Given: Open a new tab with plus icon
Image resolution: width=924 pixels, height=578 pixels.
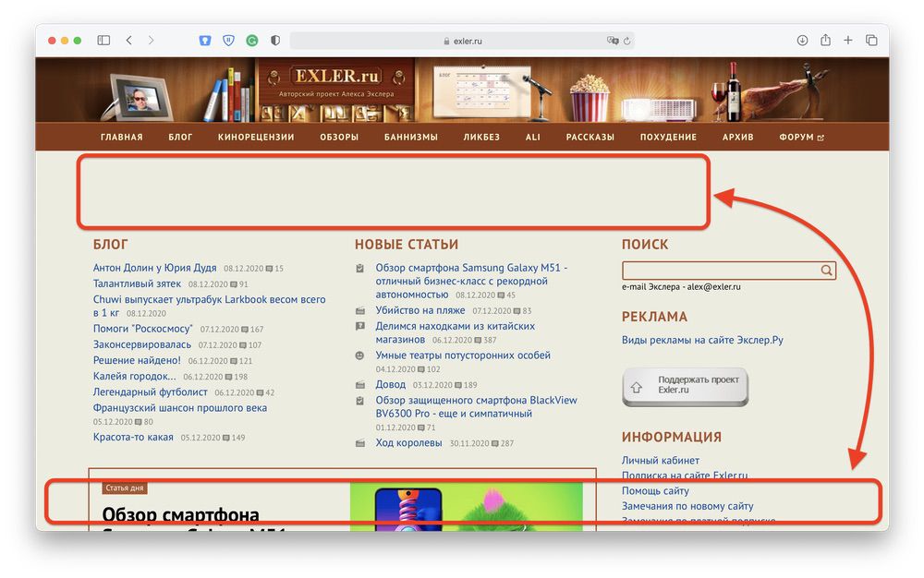Looking at the screenshot, I should point(848,40).
